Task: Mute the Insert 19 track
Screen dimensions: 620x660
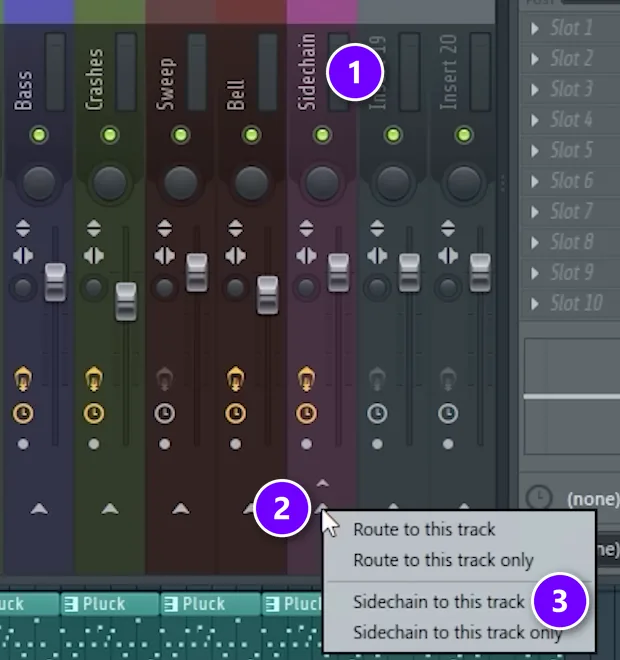Action: 393,135
